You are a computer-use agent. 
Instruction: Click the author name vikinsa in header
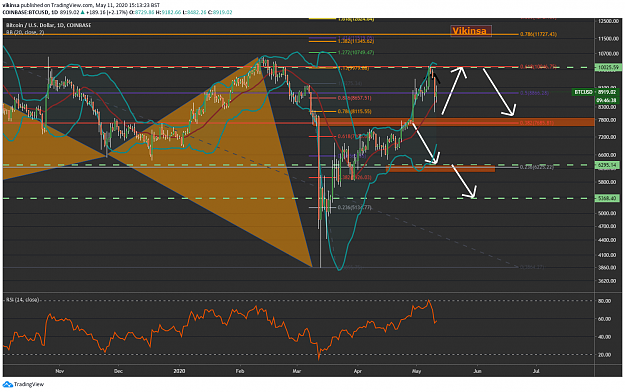[x=10, y=5]
